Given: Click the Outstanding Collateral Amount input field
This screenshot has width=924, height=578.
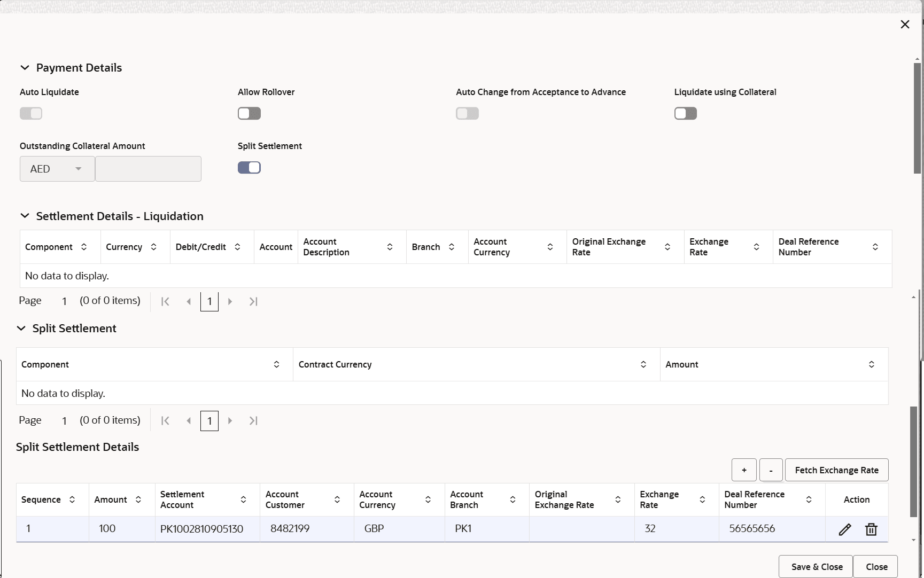Looking at the screenshot, I should pyautogui.click(x=148, y=168).
